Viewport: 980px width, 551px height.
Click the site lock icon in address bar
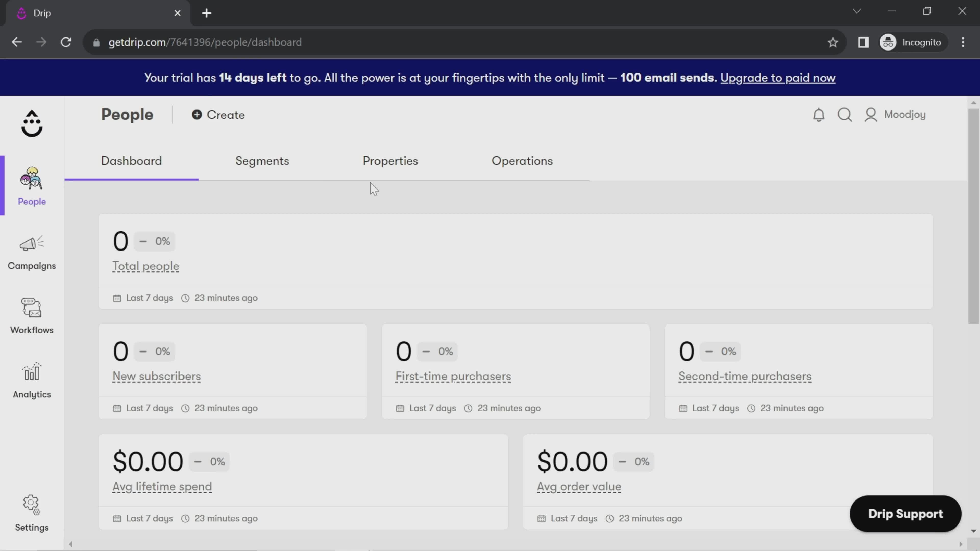pos(96,43)
